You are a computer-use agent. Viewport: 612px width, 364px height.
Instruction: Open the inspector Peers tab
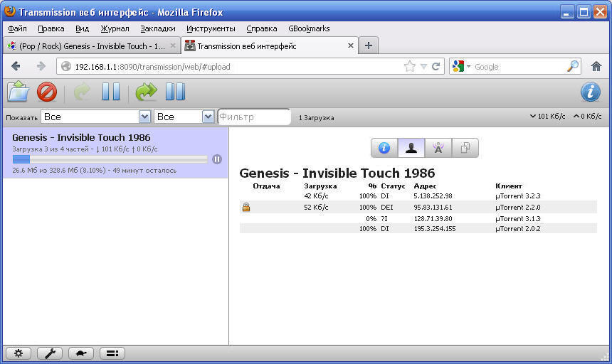[x=411, y=148]
